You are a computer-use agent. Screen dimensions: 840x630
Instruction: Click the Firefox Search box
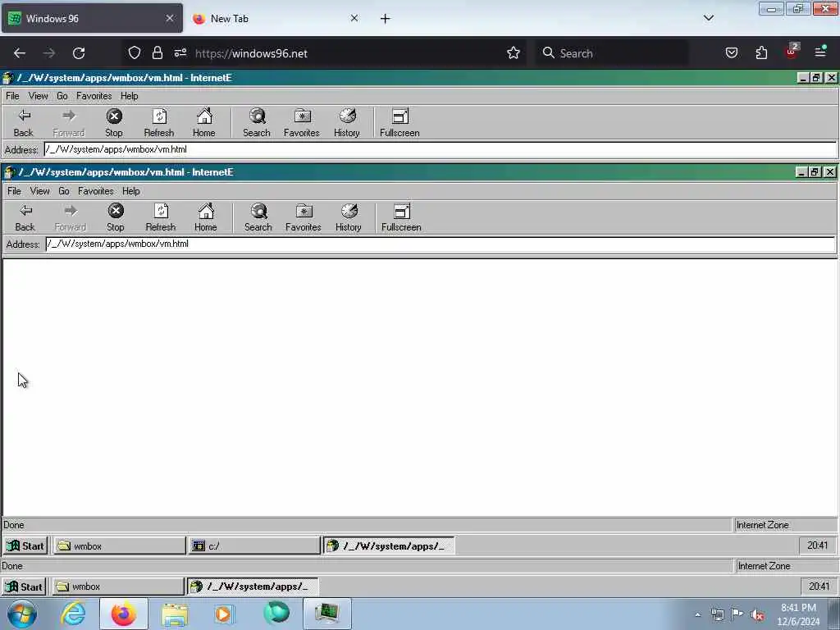tap(612, 53)
